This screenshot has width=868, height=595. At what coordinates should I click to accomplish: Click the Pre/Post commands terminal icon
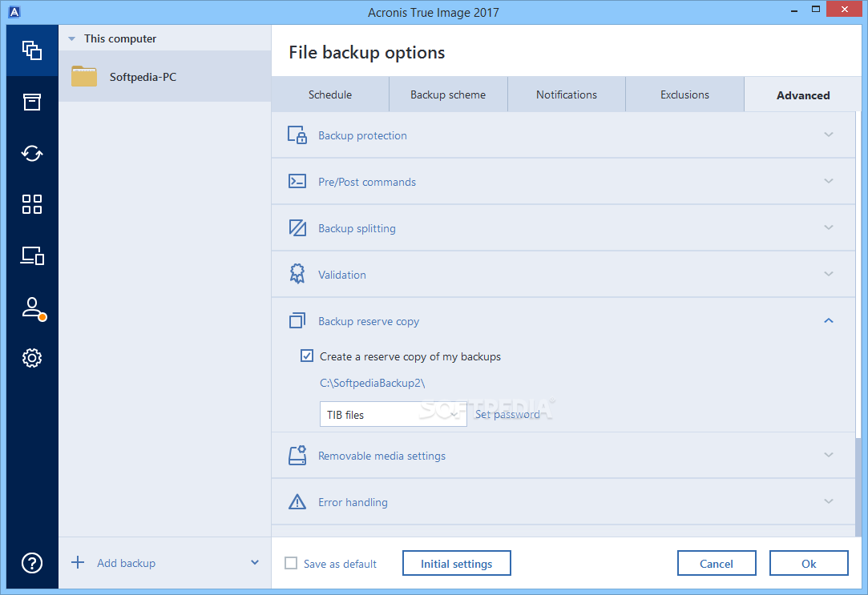coord(297,181)
